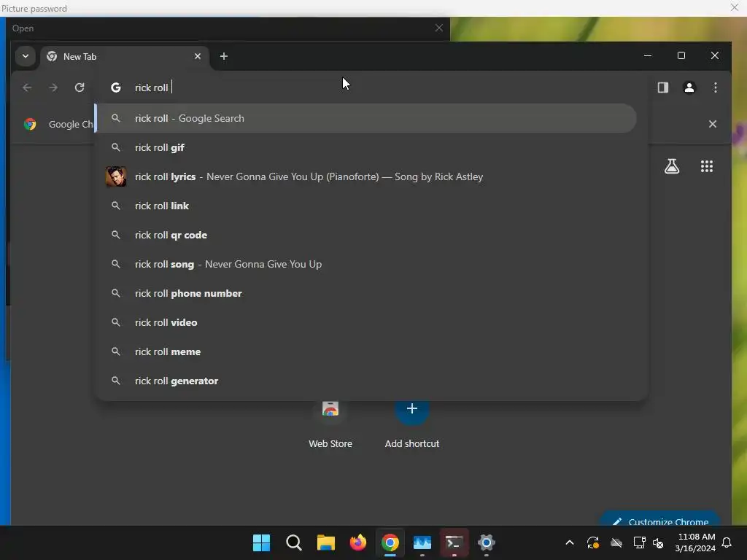Click the Google G icon in address bar
The height and width of the screenshot is (560, 747).
(x=116, y=87)
